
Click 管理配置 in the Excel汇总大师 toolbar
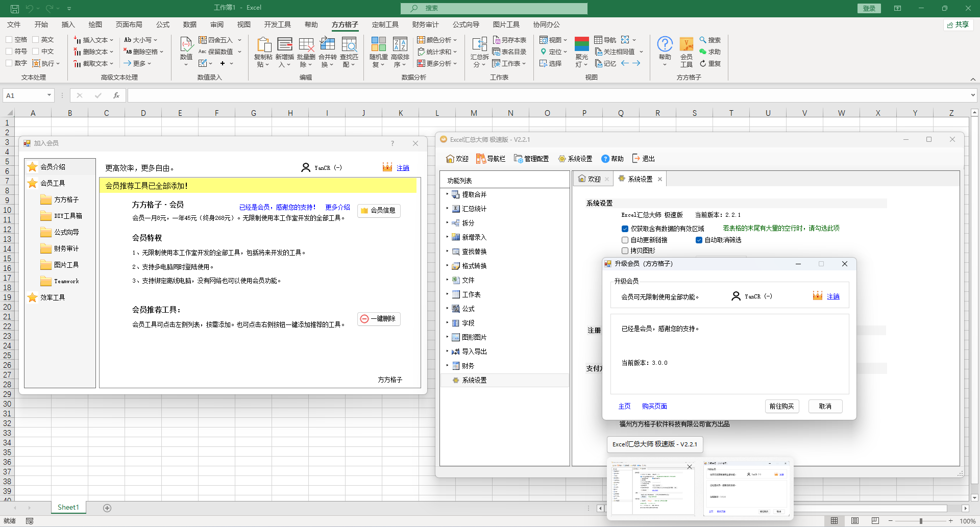pos(531,159)
